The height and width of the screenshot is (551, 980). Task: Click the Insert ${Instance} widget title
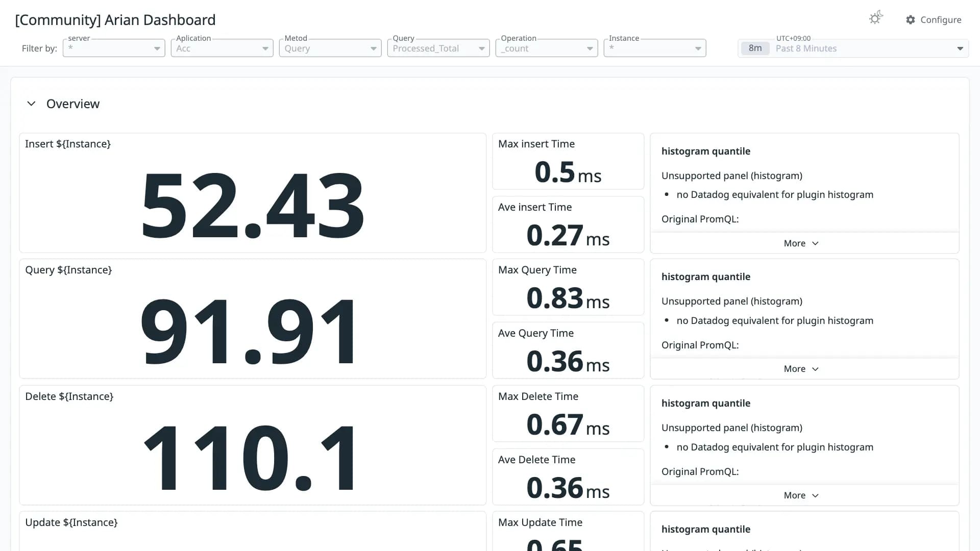[68, 144]
